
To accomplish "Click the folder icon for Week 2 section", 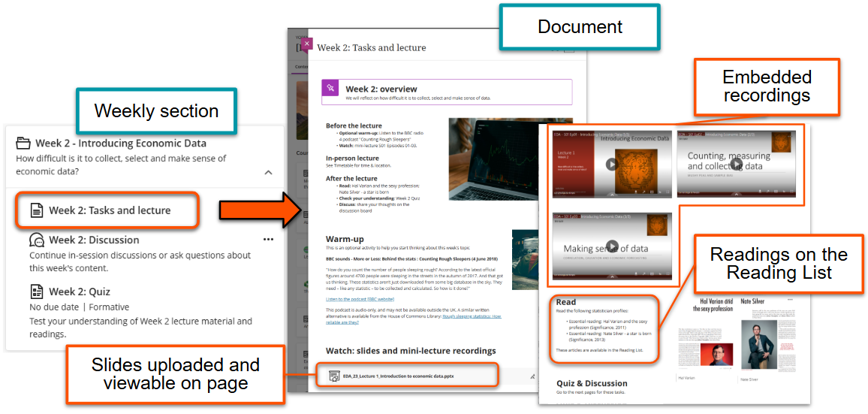I will coord(23,144).
